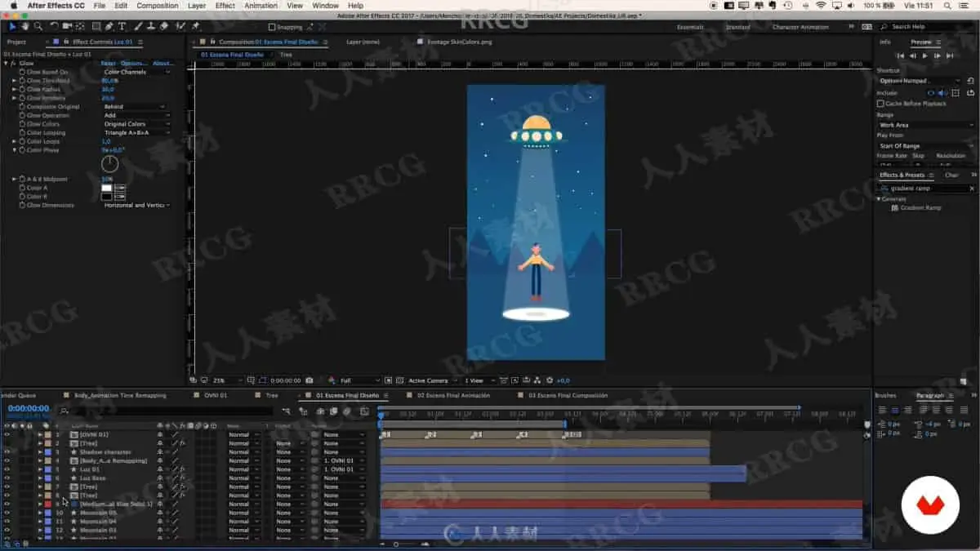The image size is (980, 551).
Task: Select the Pen tool
Action: tap(110, 26)
